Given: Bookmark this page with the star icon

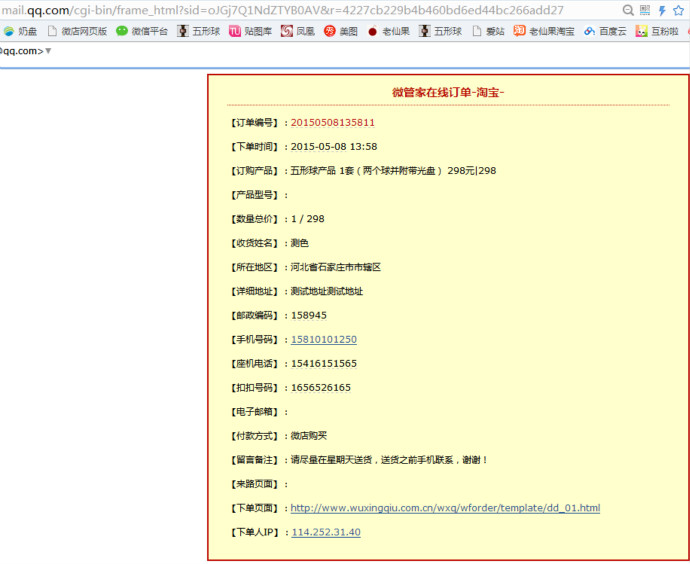Looking at the screenshot, I should [x=679, y=10].
